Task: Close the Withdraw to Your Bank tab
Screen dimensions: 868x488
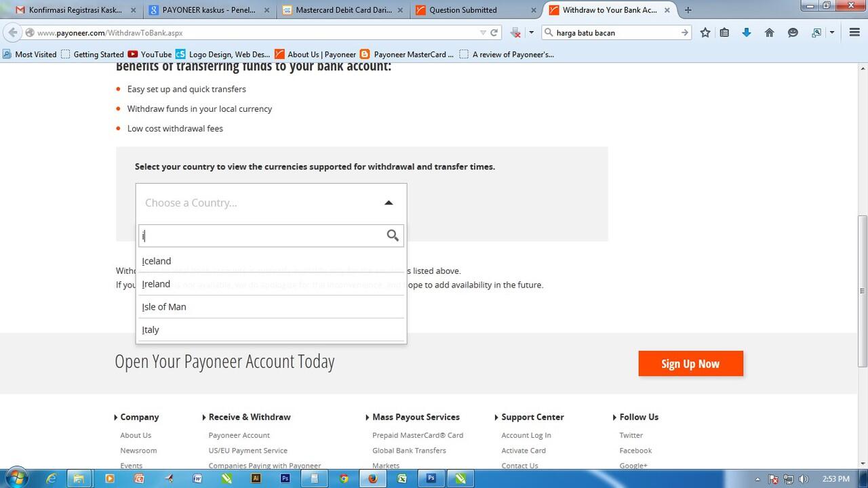Action: (667, 10)
